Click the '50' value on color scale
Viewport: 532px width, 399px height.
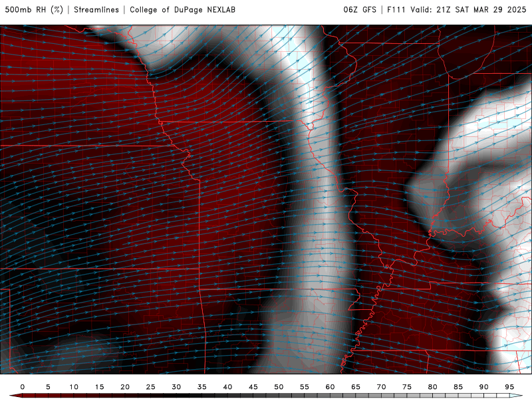click(x=279, y=387)
